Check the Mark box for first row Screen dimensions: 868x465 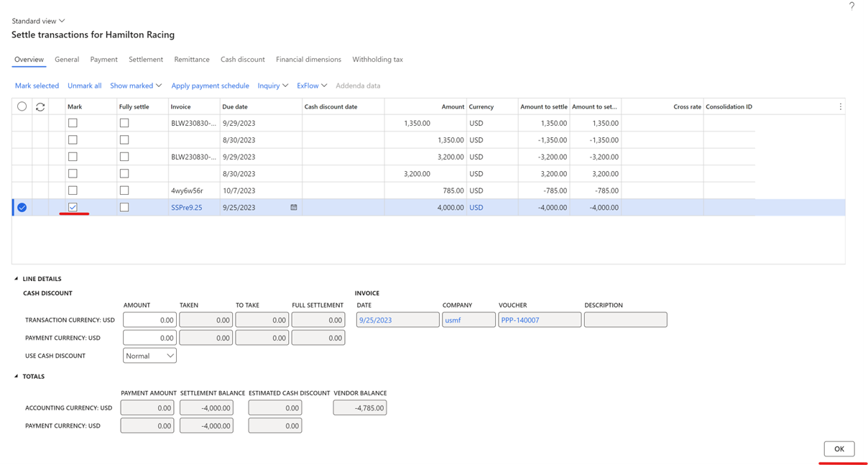coord(73,123)
